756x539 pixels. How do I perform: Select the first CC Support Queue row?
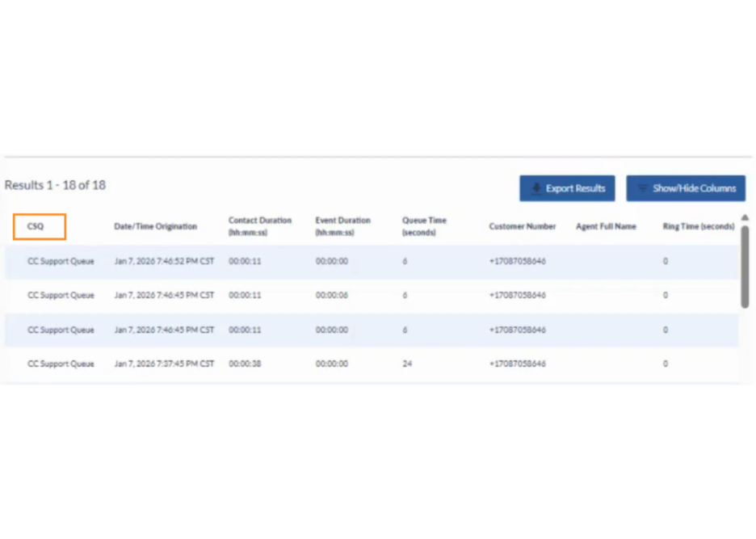61,262
